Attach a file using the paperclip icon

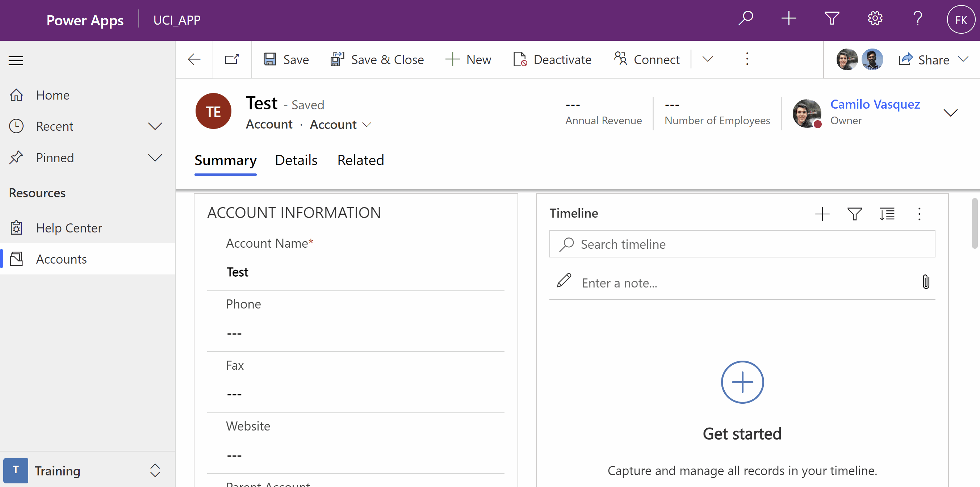926,282
